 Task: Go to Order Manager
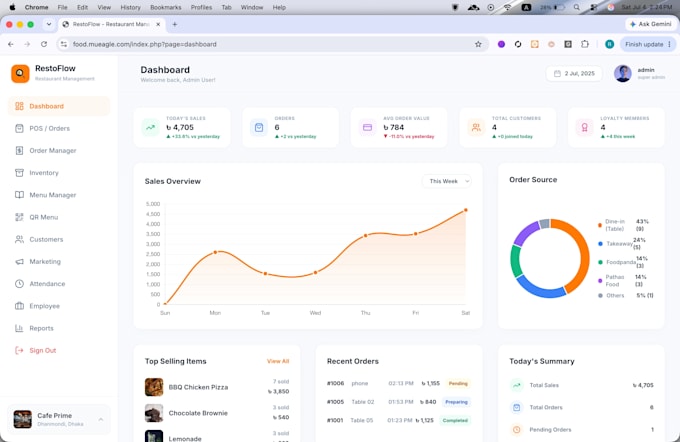point(59,151)
